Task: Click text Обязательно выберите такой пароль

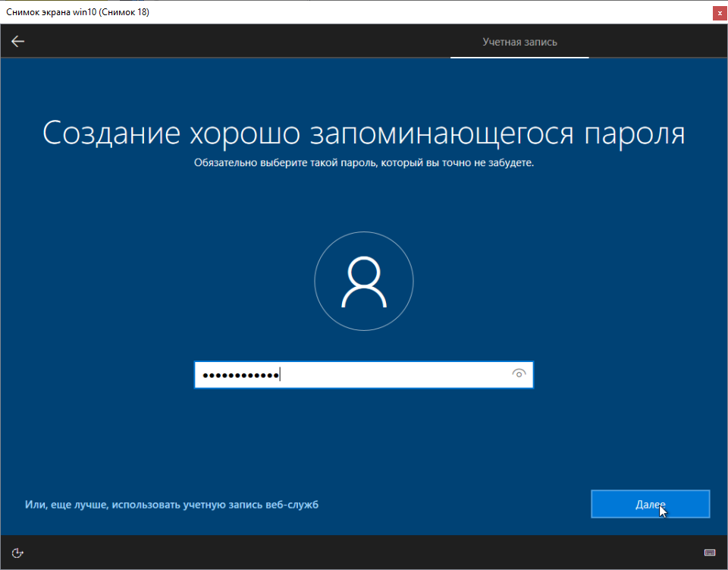Action: coord(286,162)
